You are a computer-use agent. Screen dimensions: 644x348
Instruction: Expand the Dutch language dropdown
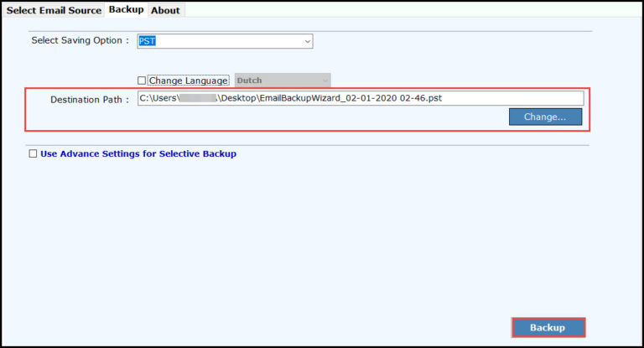click(283, 81)
